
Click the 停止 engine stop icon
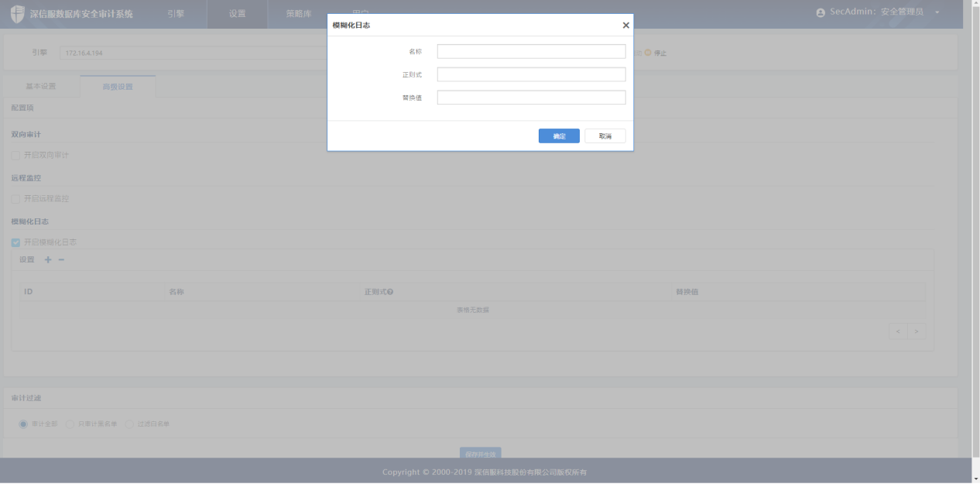point(648,53)
